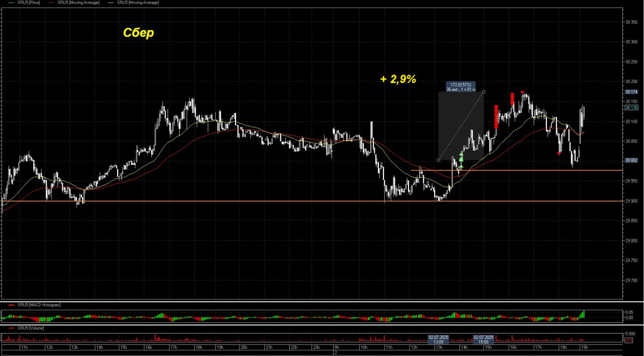Click the 21h label on the time axis
Screen dimensions: 644x356
268,347
